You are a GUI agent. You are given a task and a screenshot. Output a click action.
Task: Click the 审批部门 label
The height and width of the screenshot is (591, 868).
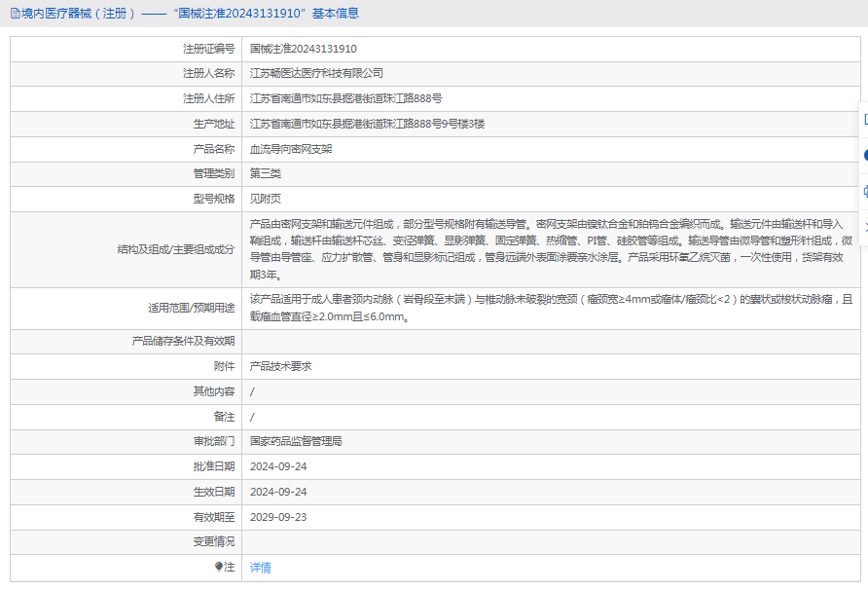(x=214, y=441)
